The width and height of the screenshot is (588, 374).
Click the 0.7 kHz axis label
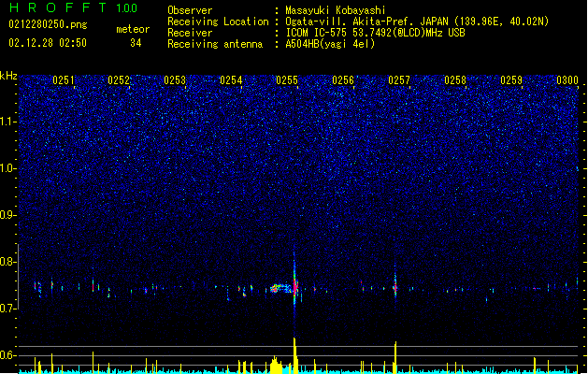coord(7,309)
